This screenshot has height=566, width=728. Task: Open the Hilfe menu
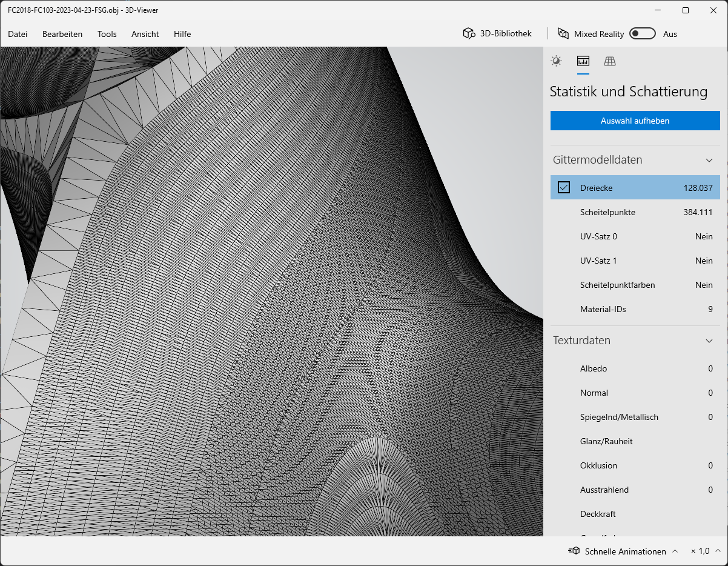click(x=182, y=34)
